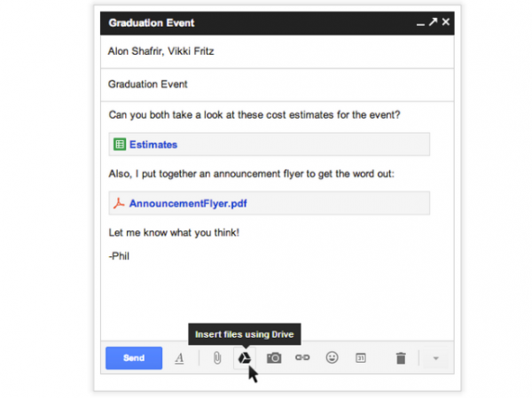Screen dimensions: 532x398
Task: Open text formatting options
Action: (179, 358)
